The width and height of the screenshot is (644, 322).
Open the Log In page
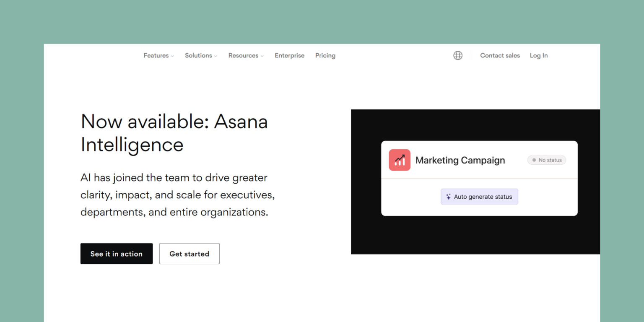click(x=538, y=55)
